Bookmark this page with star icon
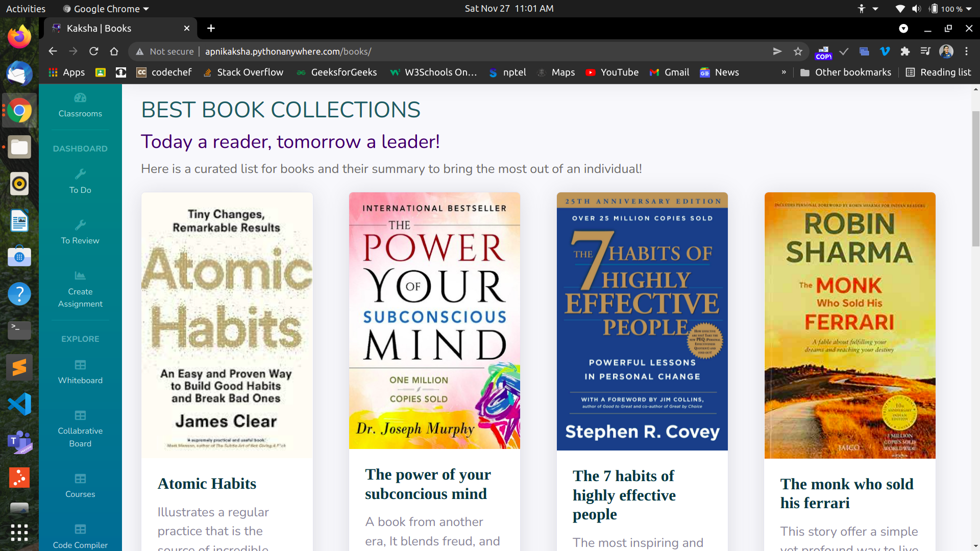The height and width of the screenshot is (551, 980). pyautogui.click(x=798, y=52)
